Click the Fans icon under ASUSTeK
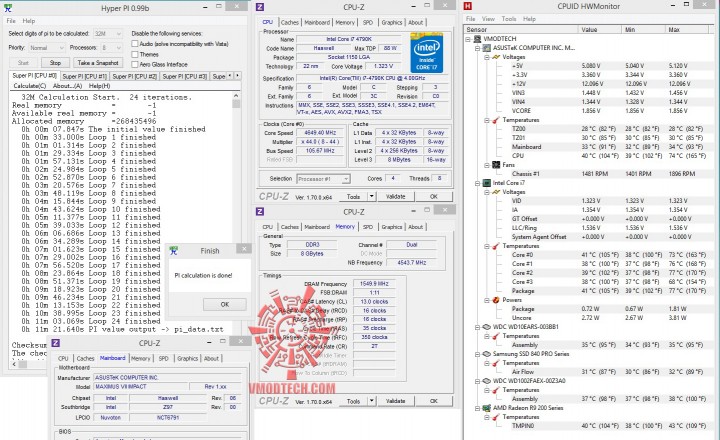720x440 pixels. click(x=496, y=164)
